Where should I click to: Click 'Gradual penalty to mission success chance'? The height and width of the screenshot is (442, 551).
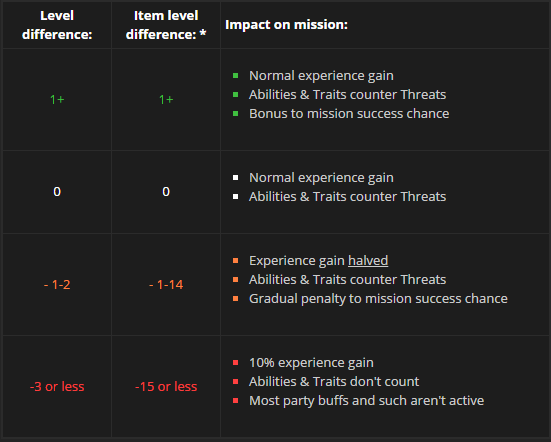[378, 299]
